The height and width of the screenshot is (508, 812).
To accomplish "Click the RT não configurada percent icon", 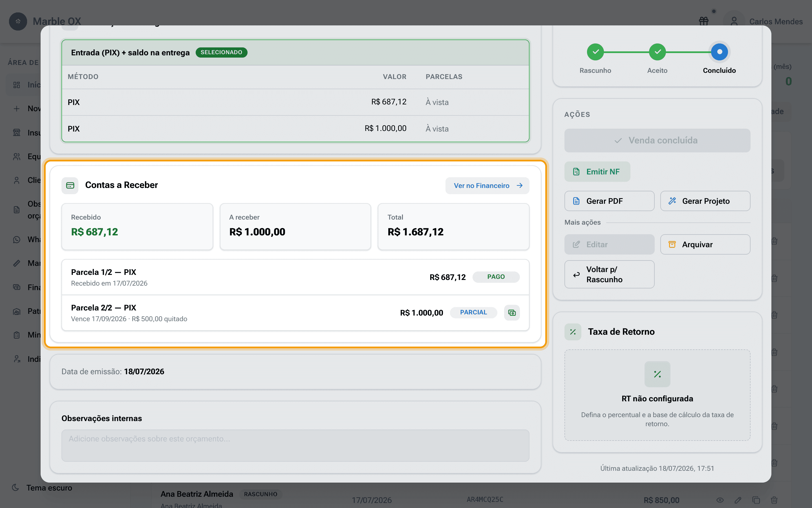I will [x=657, y=374].
